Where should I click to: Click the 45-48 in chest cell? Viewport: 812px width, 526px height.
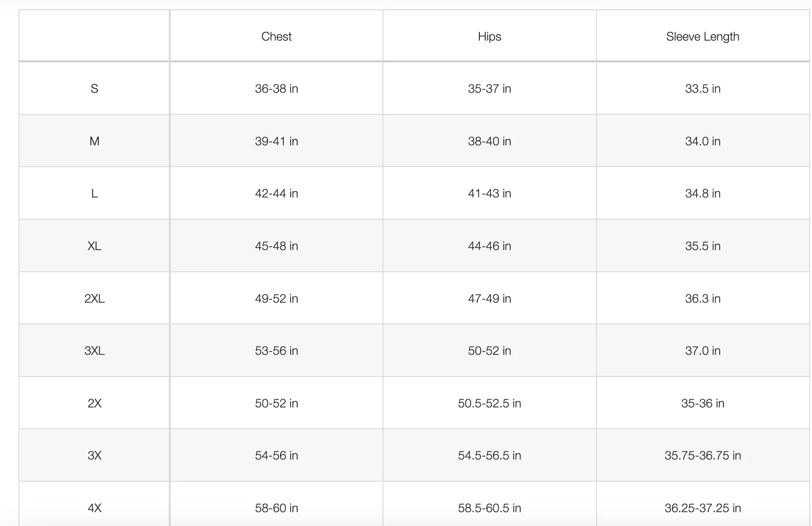[276, 246]
